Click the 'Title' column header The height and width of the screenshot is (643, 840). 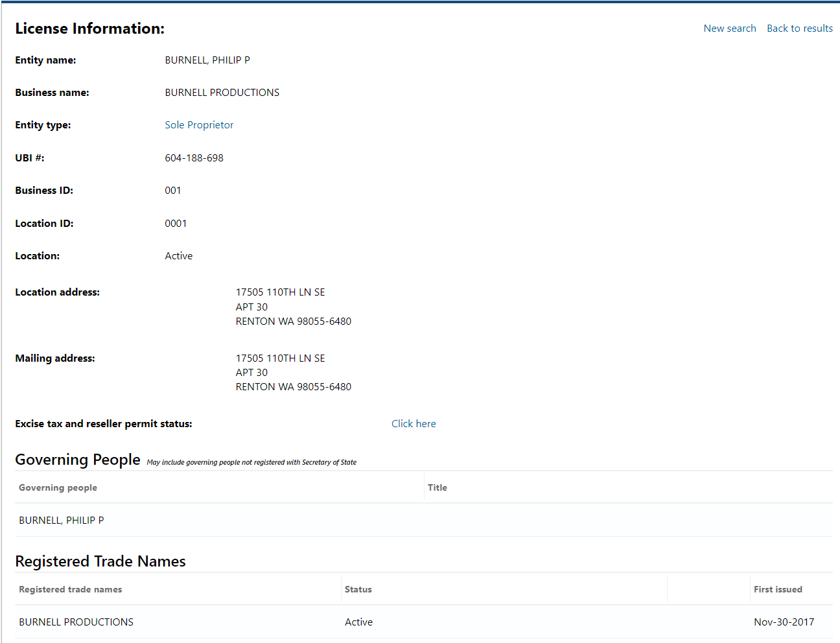coord(437,487)
